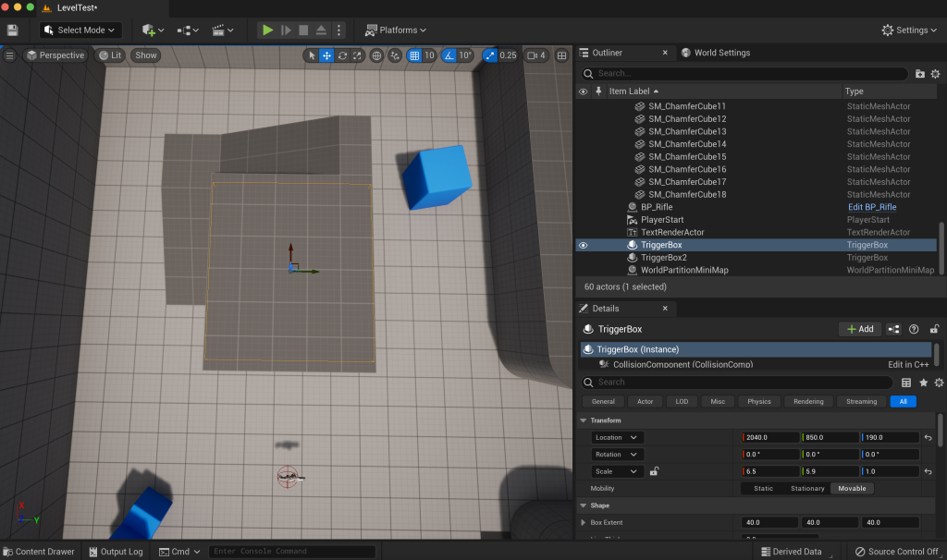
Task: Filter details by Physics category
Action: [758, 402]
